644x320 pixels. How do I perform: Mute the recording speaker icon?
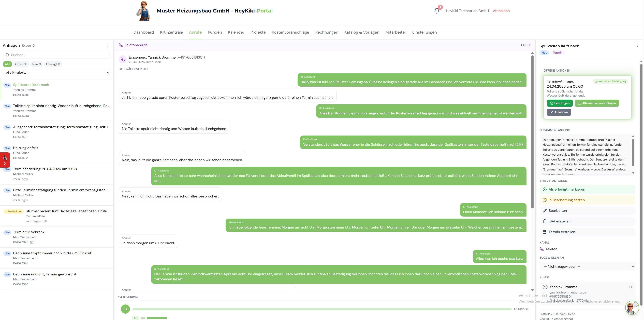tap(143, 318)
